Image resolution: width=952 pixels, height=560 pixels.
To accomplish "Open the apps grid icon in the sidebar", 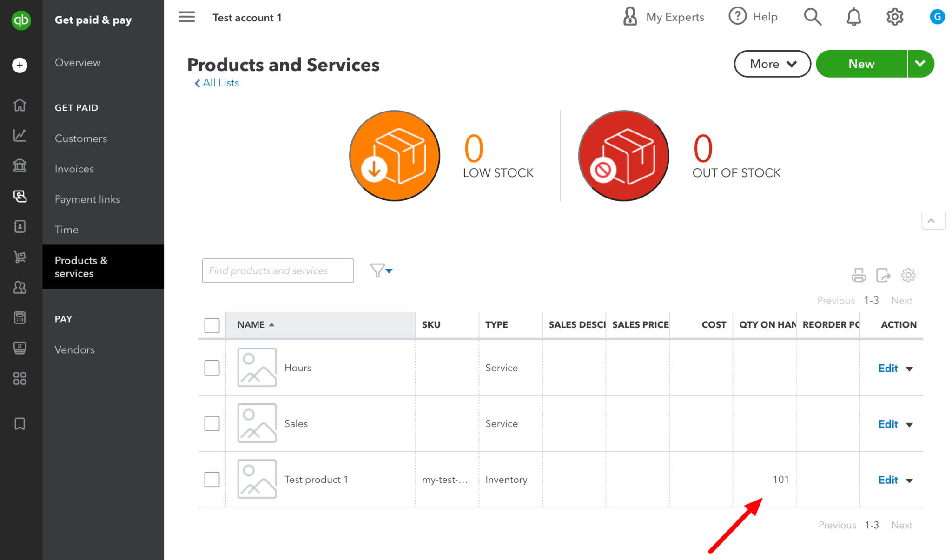I will (x=20, y=378).
